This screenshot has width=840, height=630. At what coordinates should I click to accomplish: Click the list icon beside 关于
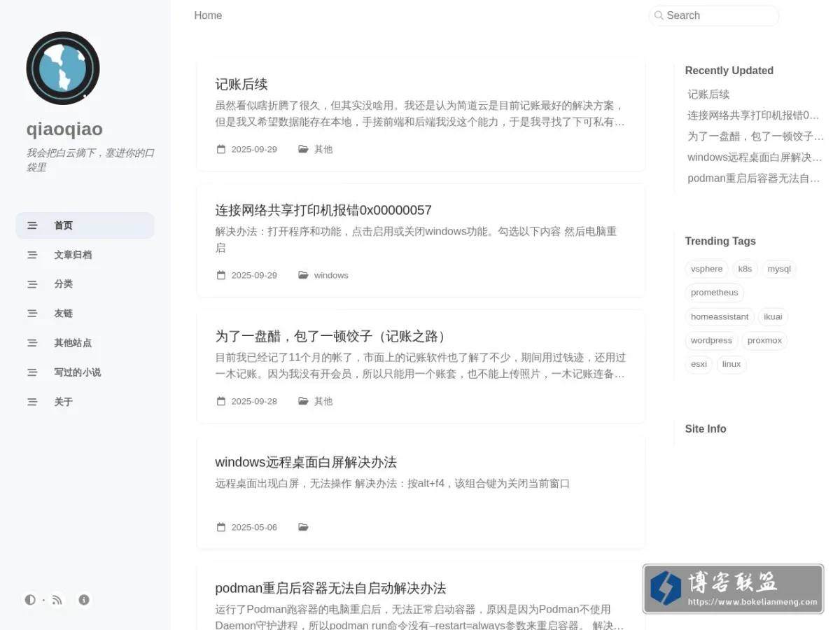click(32, 402)
